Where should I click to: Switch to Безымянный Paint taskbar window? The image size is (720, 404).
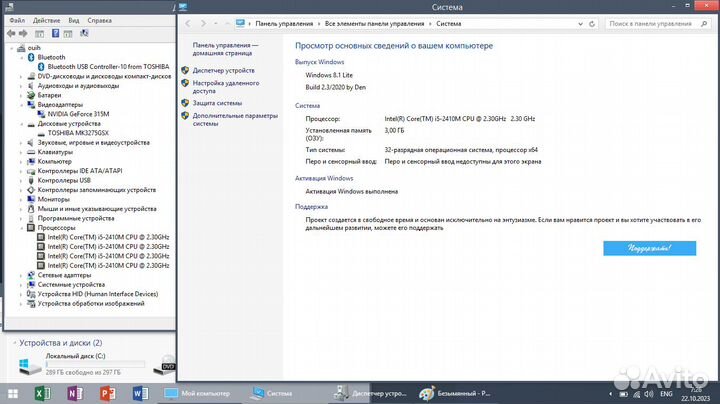tap(456, 393)
